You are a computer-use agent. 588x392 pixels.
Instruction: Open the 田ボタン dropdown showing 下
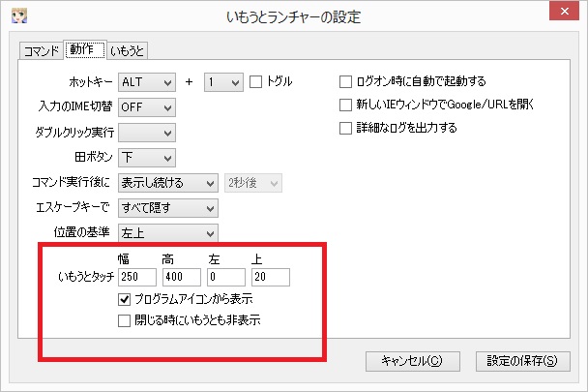(x=147, y=158)
